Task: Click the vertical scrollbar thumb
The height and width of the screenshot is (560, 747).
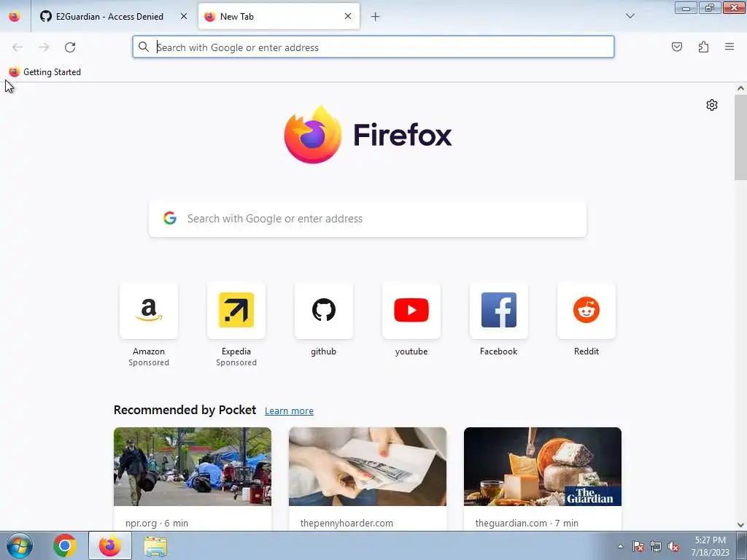Action: point(740,137)
